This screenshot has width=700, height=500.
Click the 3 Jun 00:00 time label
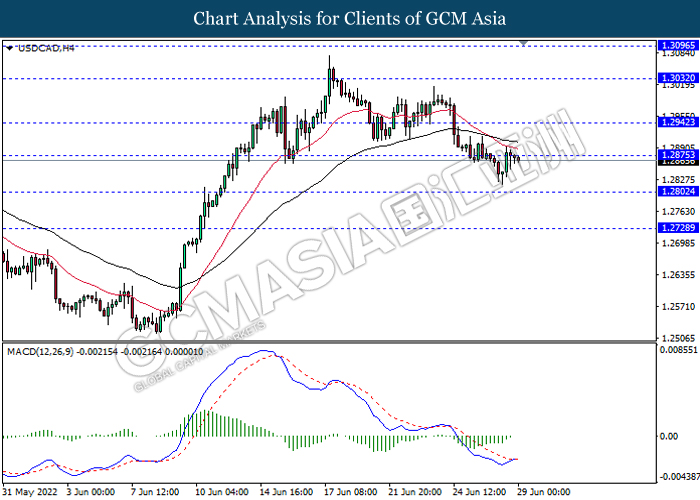[x=91, y=492]
